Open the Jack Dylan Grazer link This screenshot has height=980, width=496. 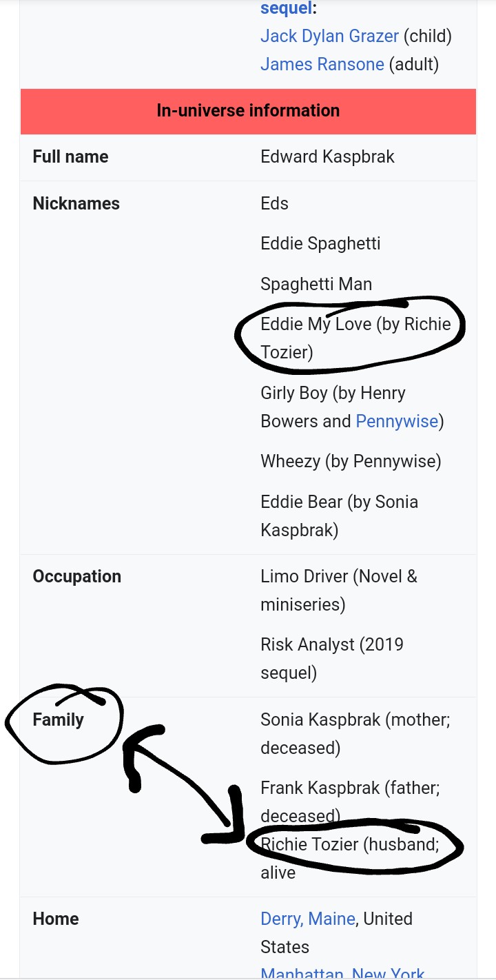tap(329, 36)
